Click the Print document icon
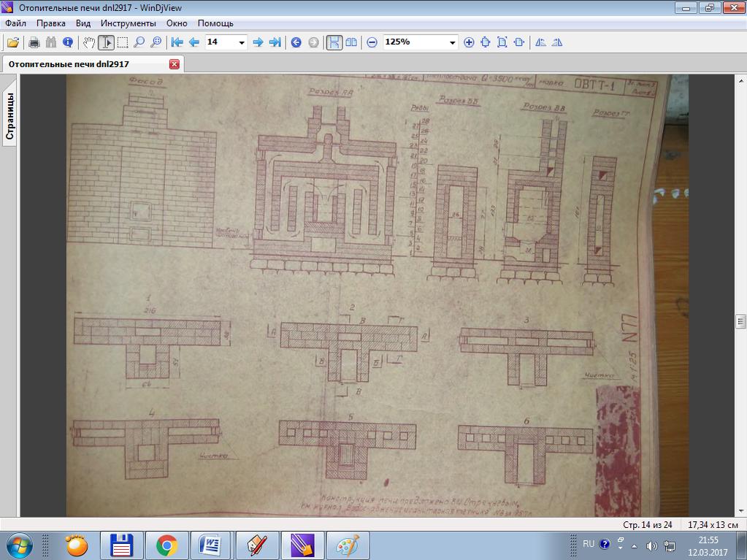 tap(34, 42)
